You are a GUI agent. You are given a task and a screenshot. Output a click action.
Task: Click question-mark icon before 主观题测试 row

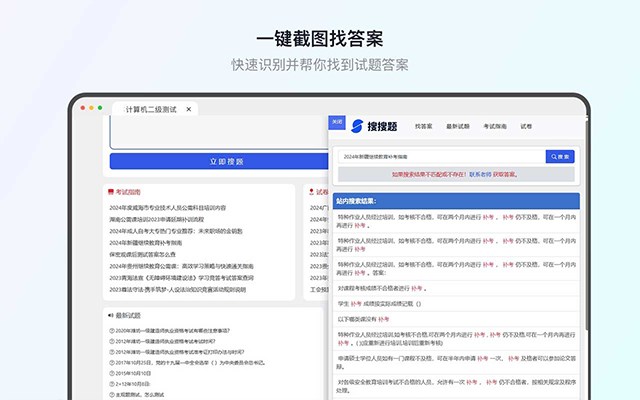(x=112, y=395)
